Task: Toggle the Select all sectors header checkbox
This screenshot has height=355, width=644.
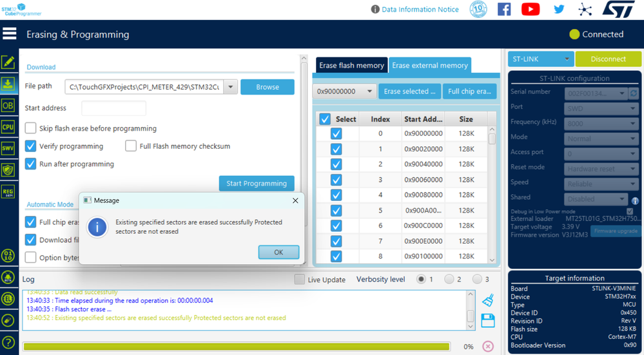Action: click(x=325, y=119)
